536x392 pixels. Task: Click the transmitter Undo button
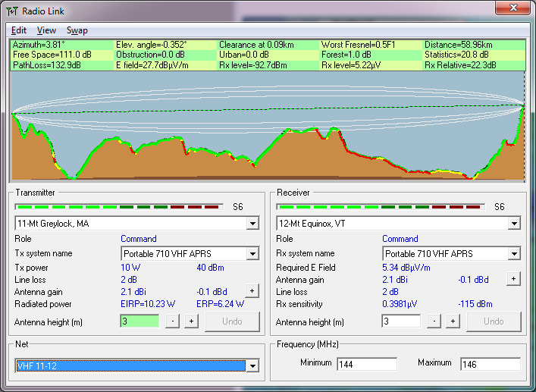pos(232,321)
